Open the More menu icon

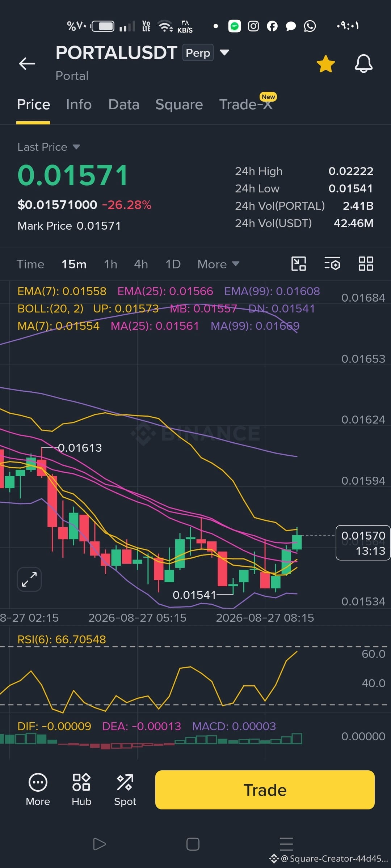tap(38, 790)
